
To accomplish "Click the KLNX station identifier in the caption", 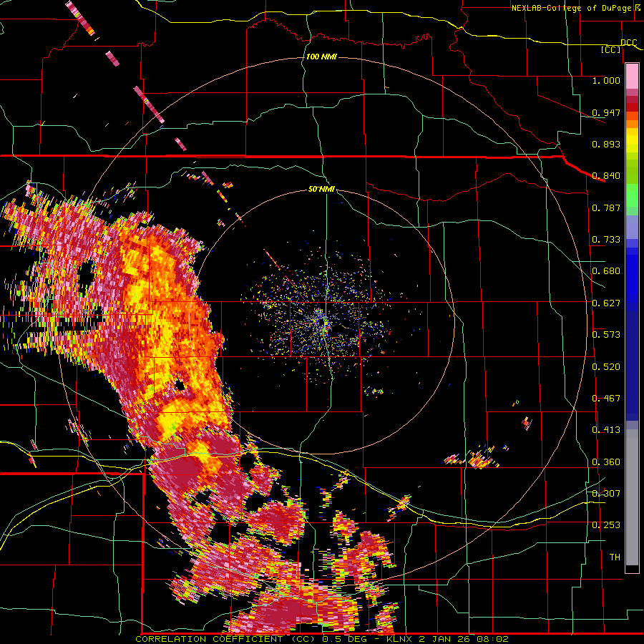I will point(400,639).
